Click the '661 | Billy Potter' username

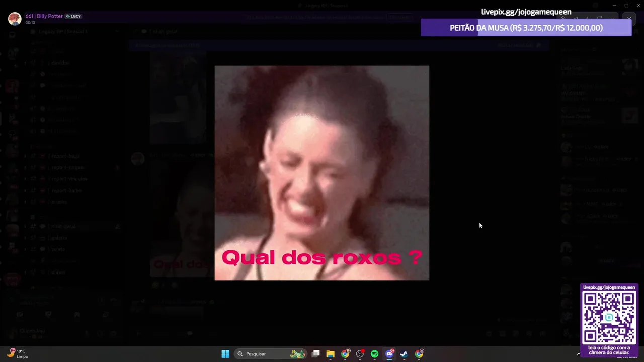44,16
